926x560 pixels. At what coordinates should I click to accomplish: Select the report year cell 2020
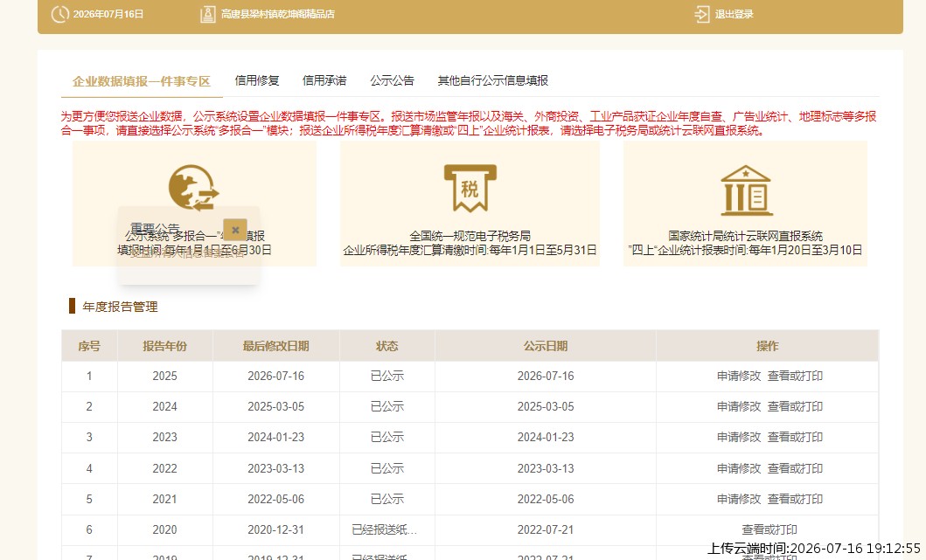click(x=164, y=530)
